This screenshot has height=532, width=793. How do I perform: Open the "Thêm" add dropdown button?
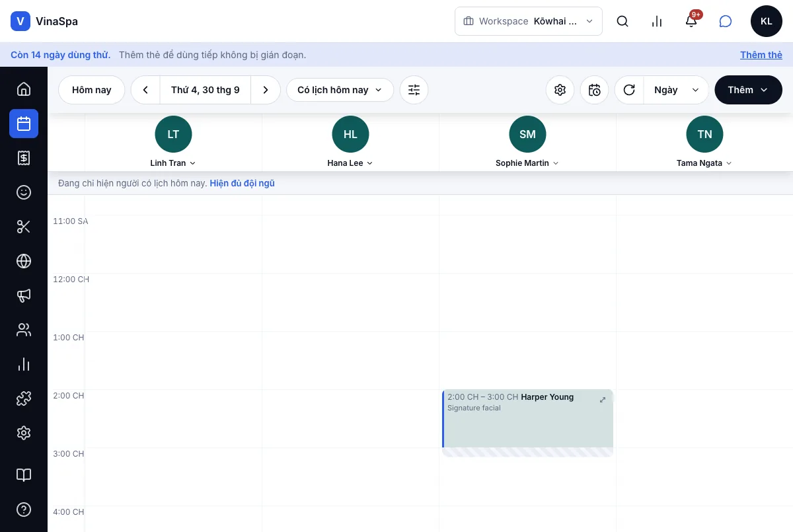[x=749, y=90]
